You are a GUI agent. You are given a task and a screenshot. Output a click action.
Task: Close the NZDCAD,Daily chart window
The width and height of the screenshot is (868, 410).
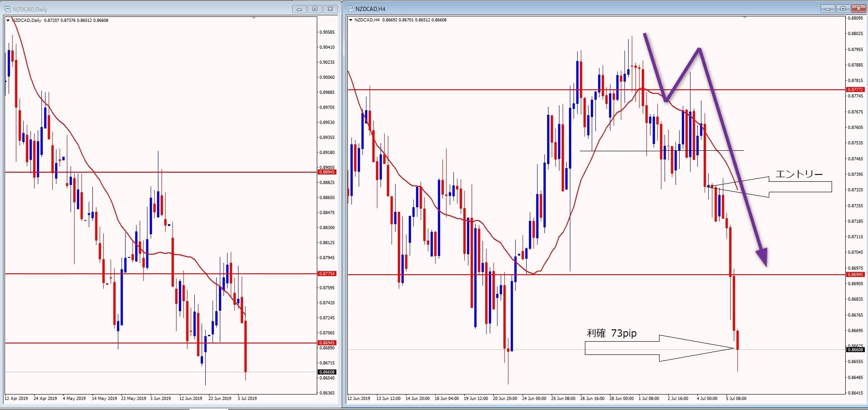click(x=330, y=9)
